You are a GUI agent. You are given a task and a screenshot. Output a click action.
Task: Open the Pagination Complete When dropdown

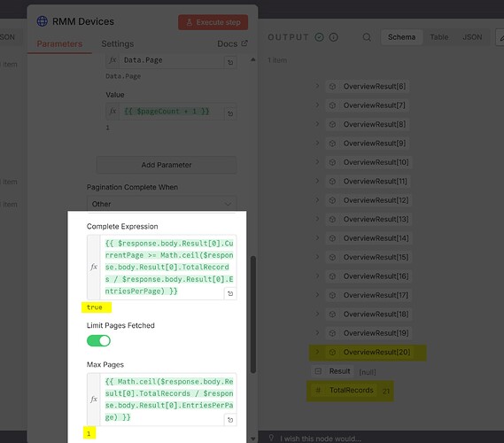coord(162,204)
